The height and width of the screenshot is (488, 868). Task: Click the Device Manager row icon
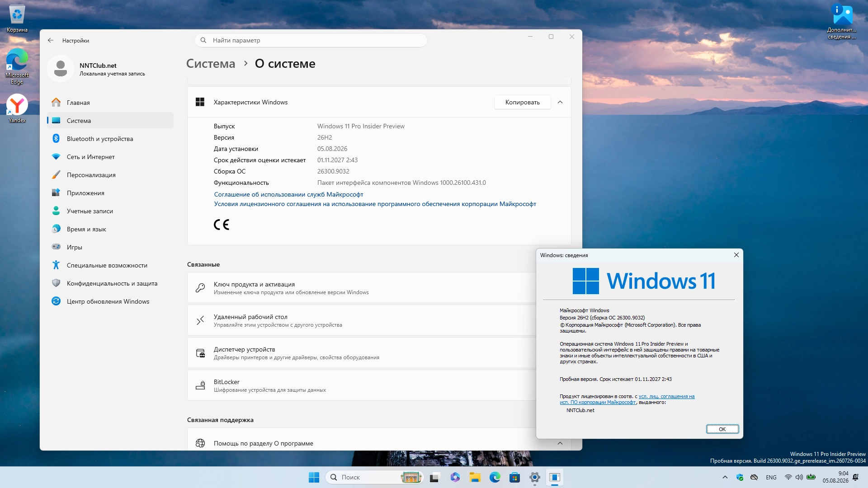click(200, 353)
